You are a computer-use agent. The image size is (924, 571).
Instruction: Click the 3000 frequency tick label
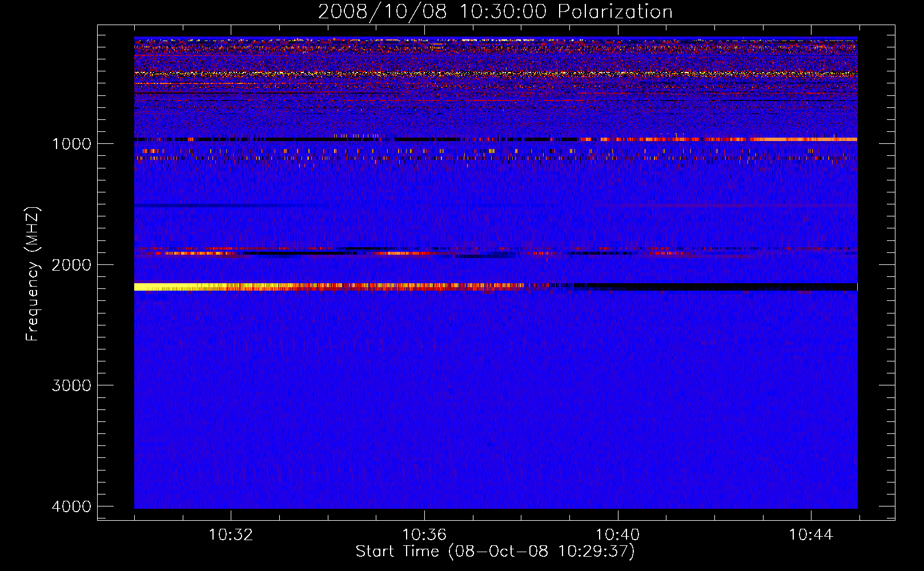(x=71, y=385)
